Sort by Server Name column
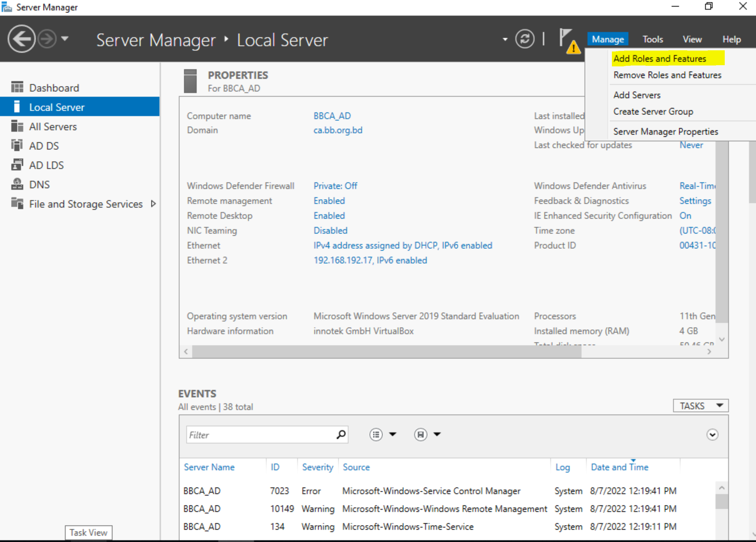This screenshot has height=542, width=756. point(209,467)
